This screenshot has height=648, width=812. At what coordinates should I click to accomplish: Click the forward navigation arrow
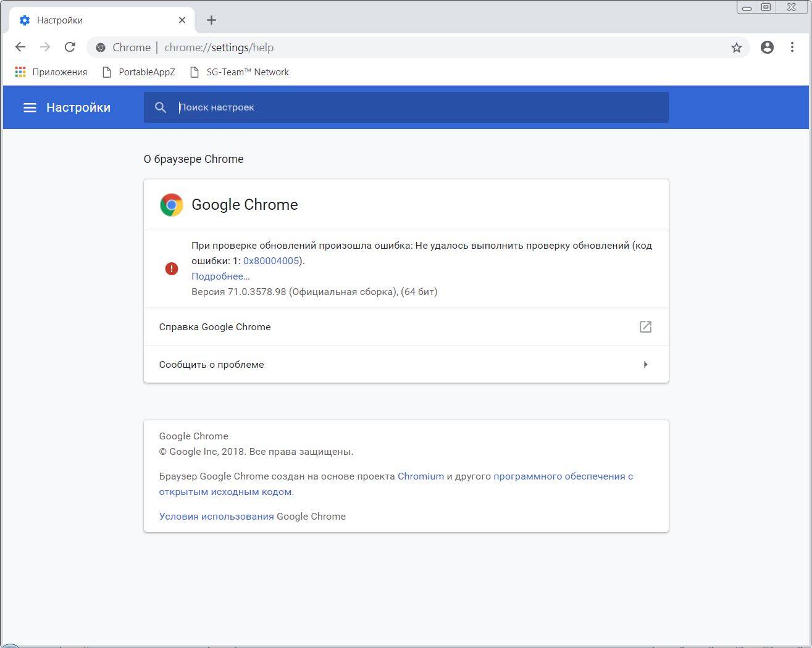point(45,47)
